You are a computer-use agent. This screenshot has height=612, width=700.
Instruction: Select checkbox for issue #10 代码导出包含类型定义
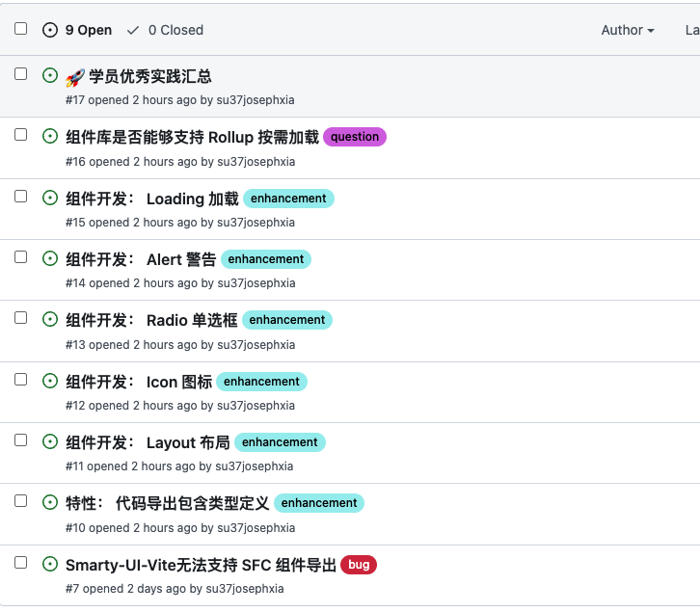[20, 501]
